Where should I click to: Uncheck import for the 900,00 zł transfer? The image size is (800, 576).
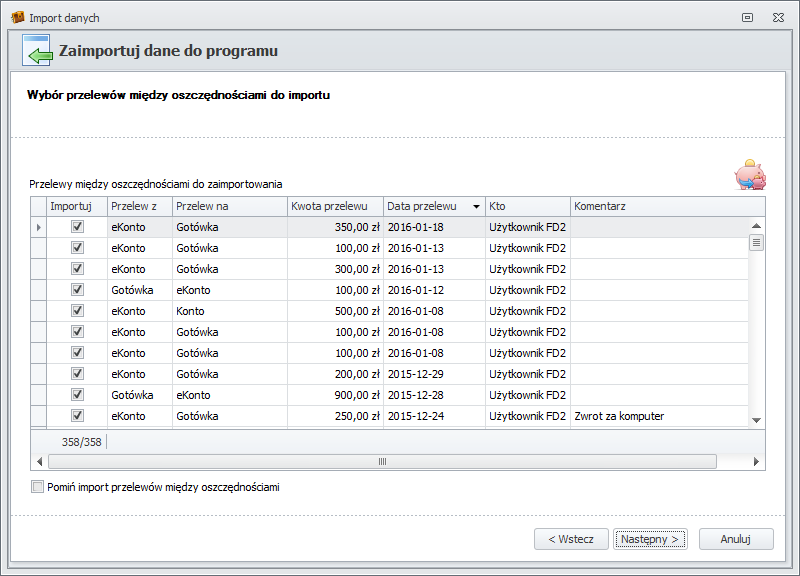pyautogui.click(x=77, y=395)
